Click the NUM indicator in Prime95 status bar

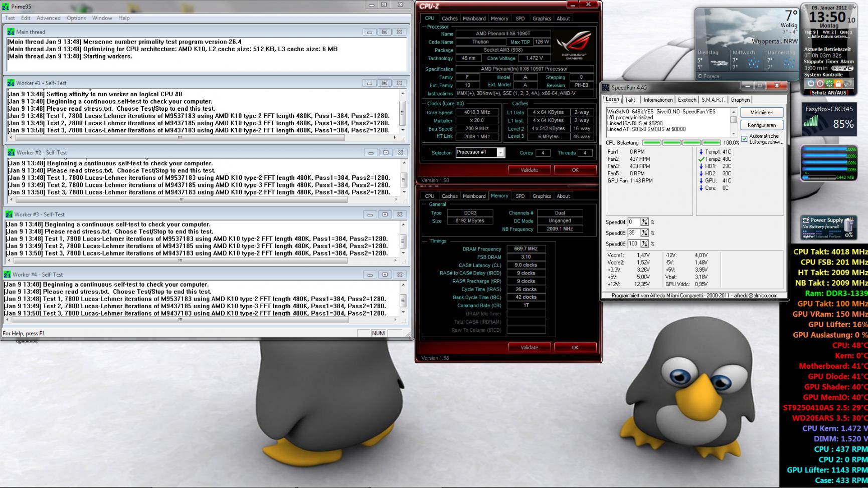point(379,333)
